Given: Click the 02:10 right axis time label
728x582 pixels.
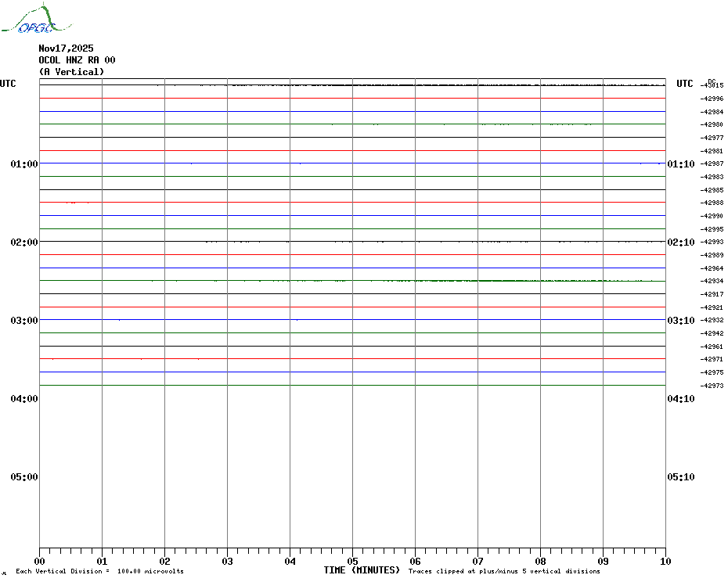Looking at the screenshot, I should (x=680, y=242).
